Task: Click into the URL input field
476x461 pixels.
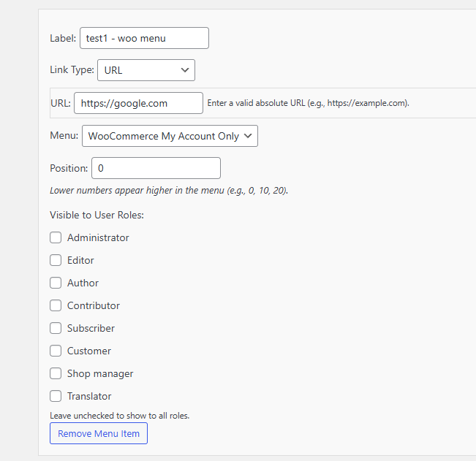Action: click(x=138, y=103)
